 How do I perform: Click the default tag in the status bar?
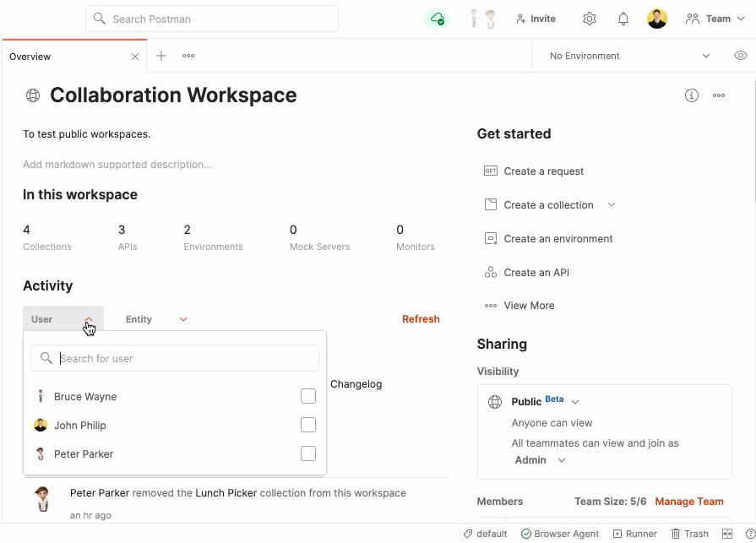485,534
